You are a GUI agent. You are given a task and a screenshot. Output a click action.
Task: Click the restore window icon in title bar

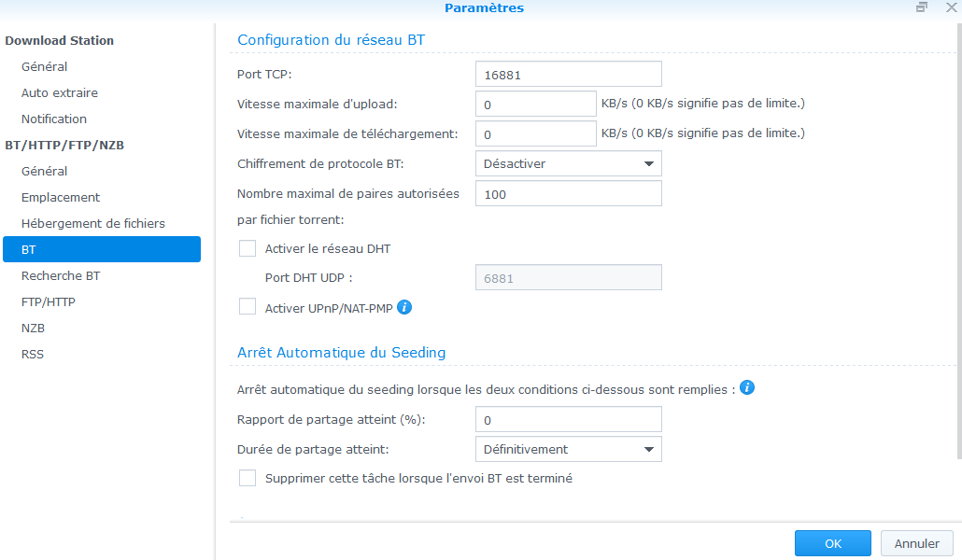point(922,7)
